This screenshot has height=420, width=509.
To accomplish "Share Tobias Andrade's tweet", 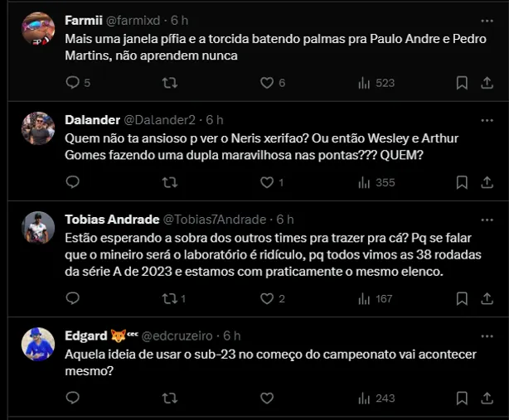I will [487, 298].
